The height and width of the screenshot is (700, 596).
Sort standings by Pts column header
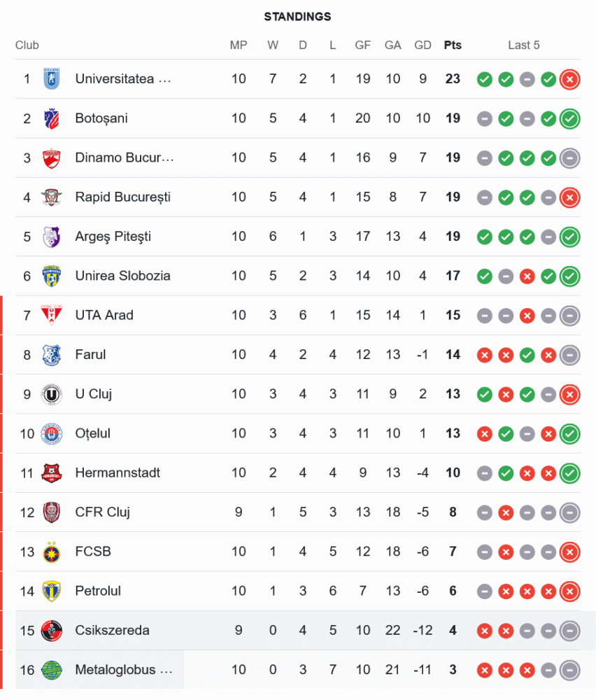click(453, 45)
